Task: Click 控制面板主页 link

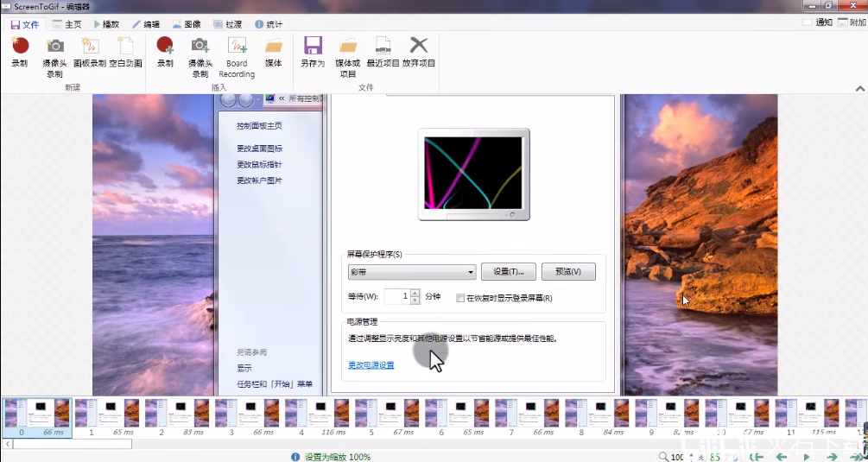Action: coord(260,125)
